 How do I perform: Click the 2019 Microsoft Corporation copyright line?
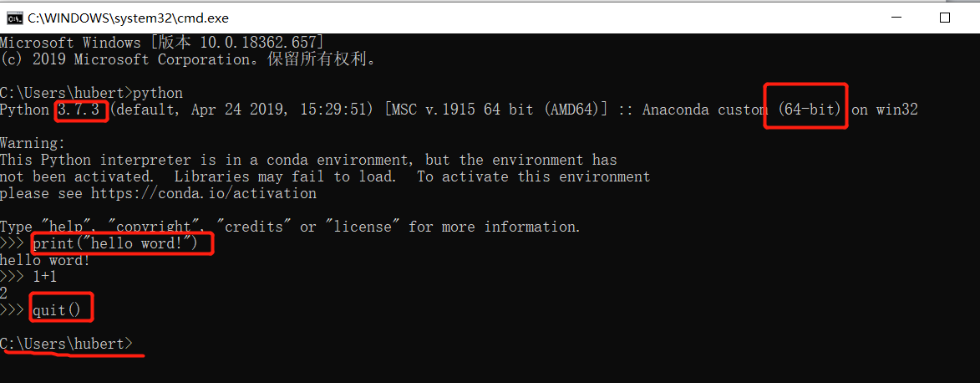coord(188,59)
